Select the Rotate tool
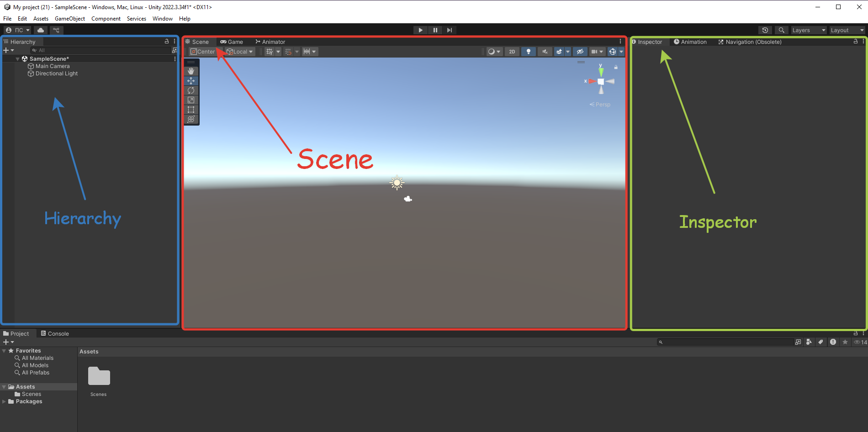 pyautogui.click(x=191, y=90)
